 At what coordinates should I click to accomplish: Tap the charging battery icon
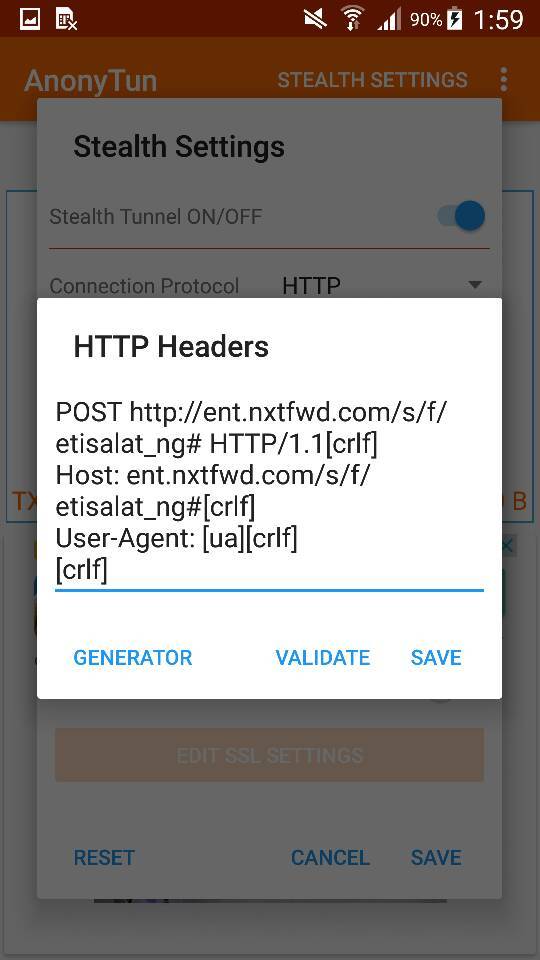point(454,20)
